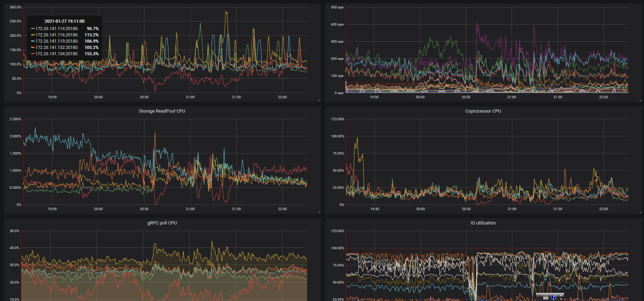Open the IO utilization panel title menu
This screenshot has width=644, height=301.
click(483, 223)
